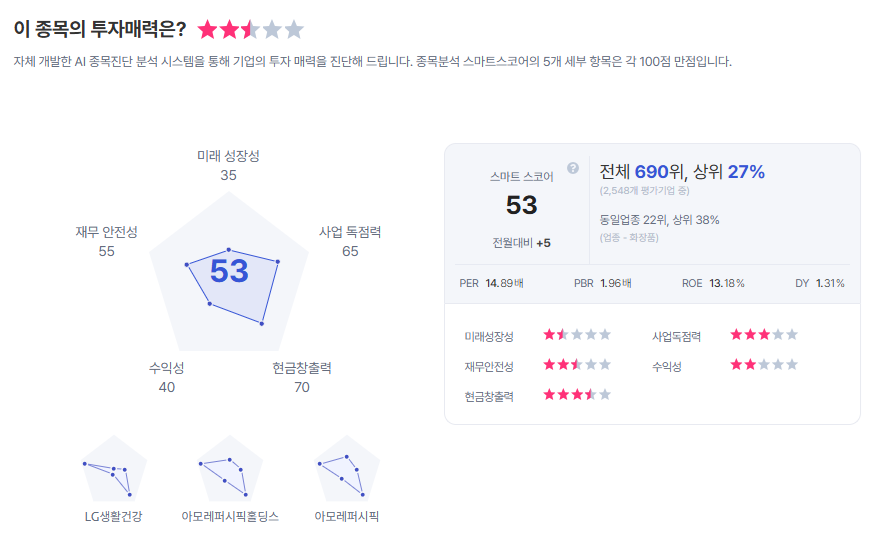Click the ROE 13.18% metric

coord(713,283)
